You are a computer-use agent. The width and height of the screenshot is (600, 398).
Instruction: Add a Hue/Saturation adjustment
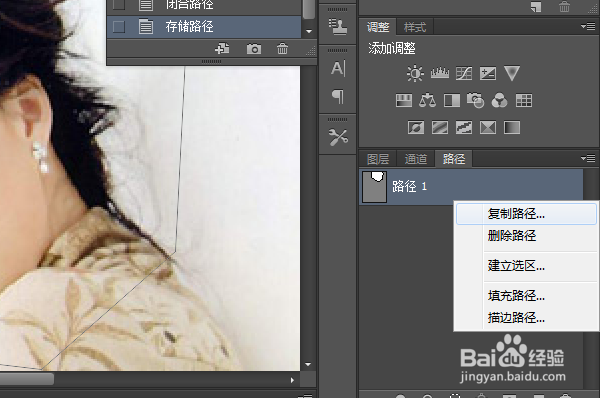pos(404,101)
